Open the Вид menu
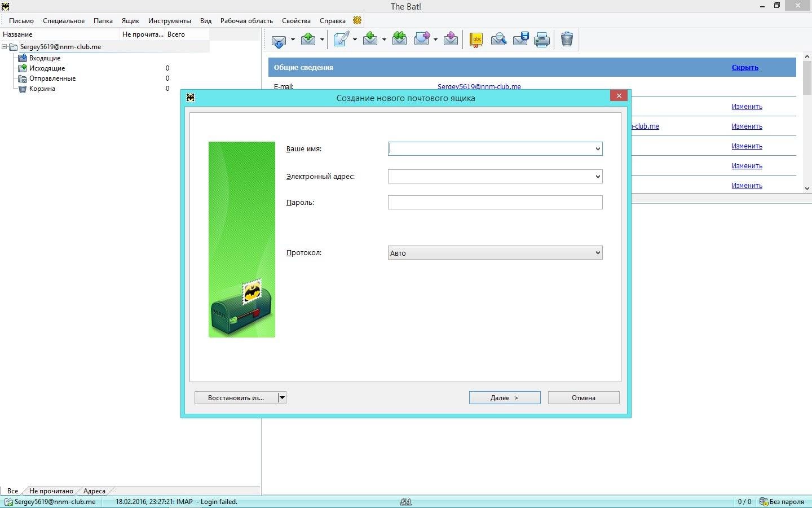812x508 pixels. click(206, 21)
